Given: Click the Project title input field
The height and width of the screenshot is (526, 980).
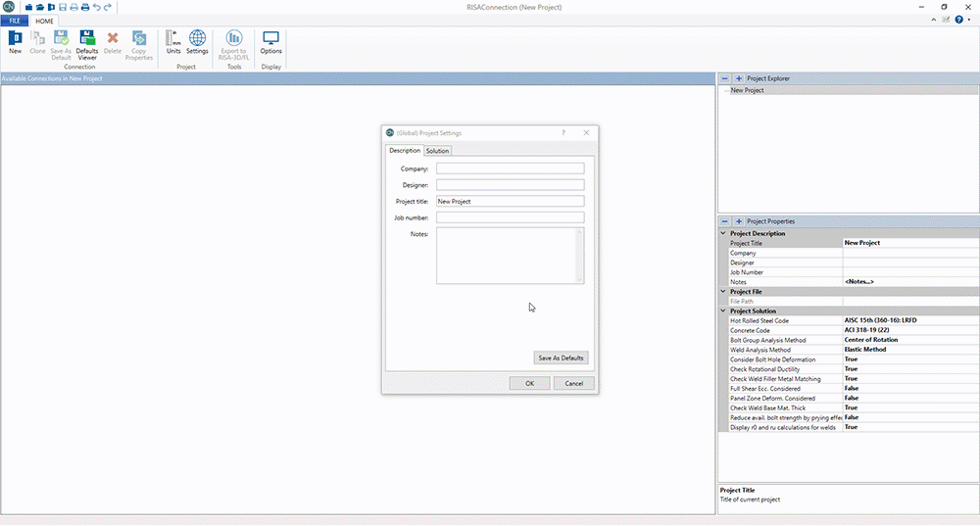Looking at the screenshot, I should 510,201.
